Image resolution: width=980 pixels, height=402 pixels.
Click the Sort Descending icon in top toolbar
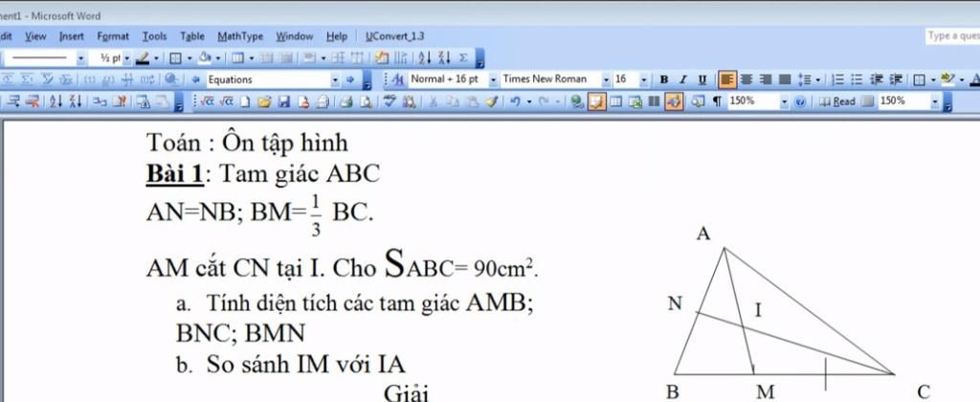coord(444,58)
